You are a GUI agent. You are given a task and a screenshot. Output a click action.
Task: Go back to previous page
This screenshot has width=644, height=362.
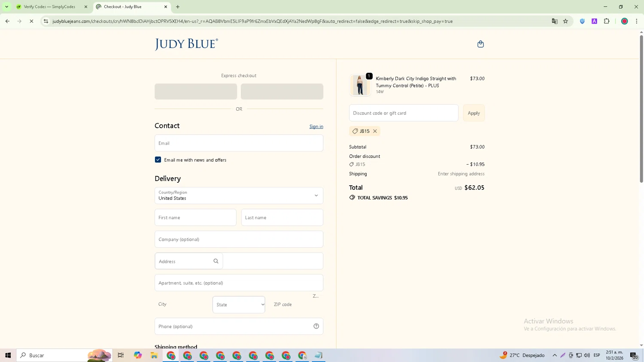7,21
